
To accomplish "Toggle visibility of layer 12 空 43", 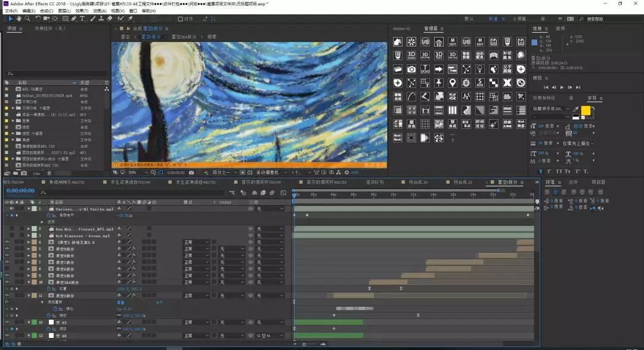I will 7,322.
